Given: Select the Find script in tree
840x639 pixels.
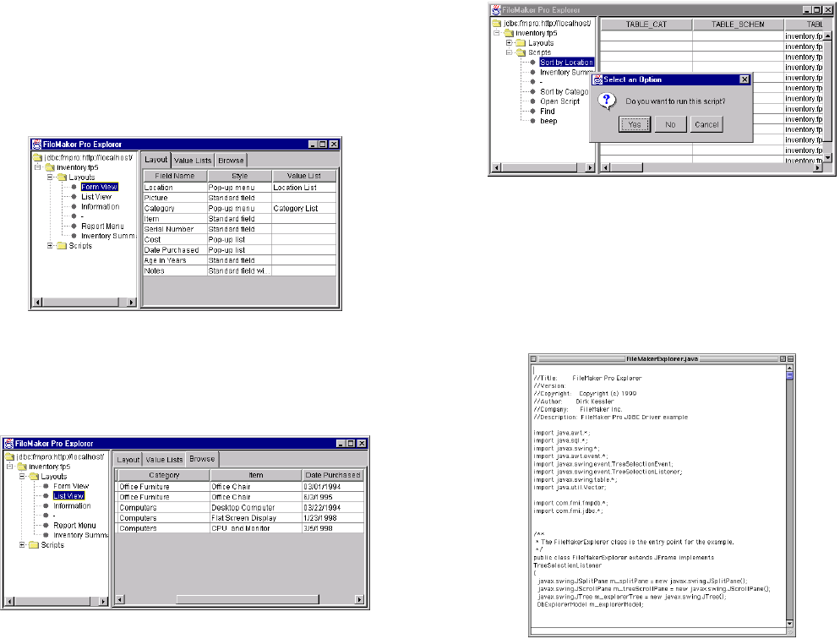Looking at the screenshot, I should click(x=547, y=111).
